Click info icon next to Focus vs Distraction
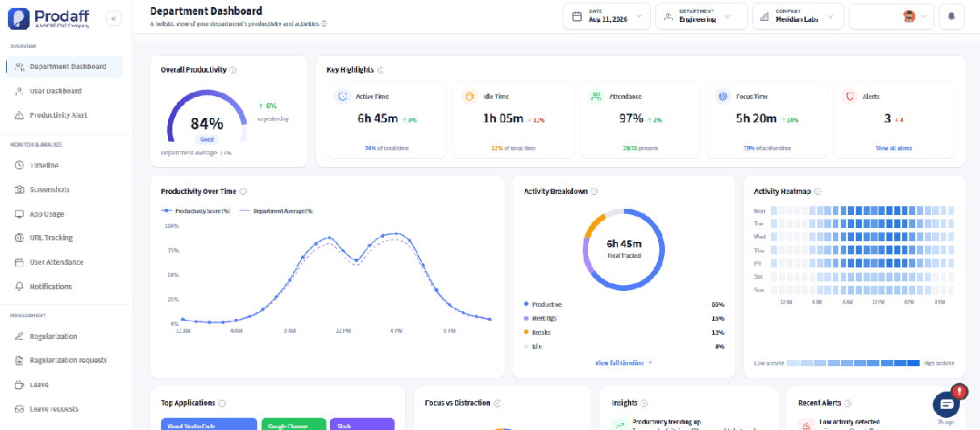The image size is (980, 430). [x=497, y=403]
